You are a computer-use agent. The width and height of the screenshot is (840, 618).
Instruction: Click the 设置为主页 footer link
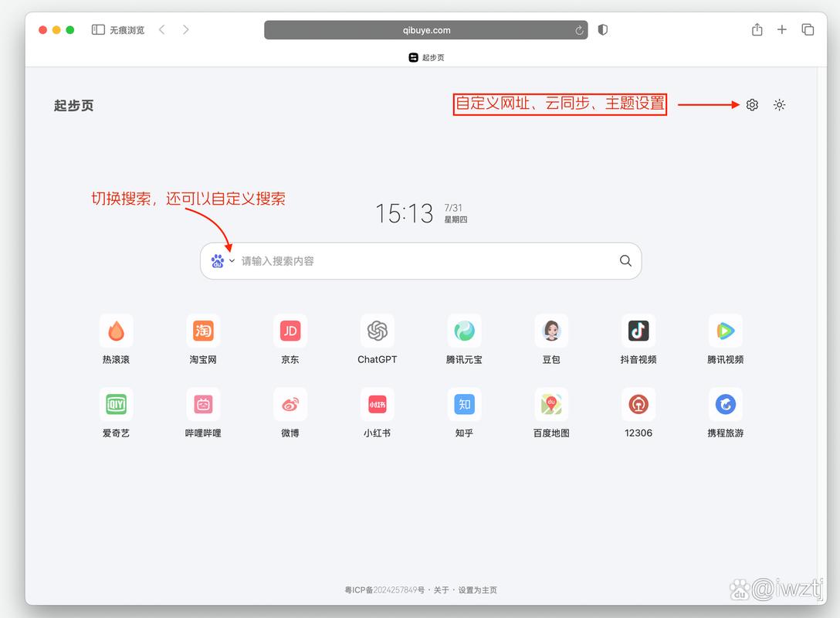[477, 589]
